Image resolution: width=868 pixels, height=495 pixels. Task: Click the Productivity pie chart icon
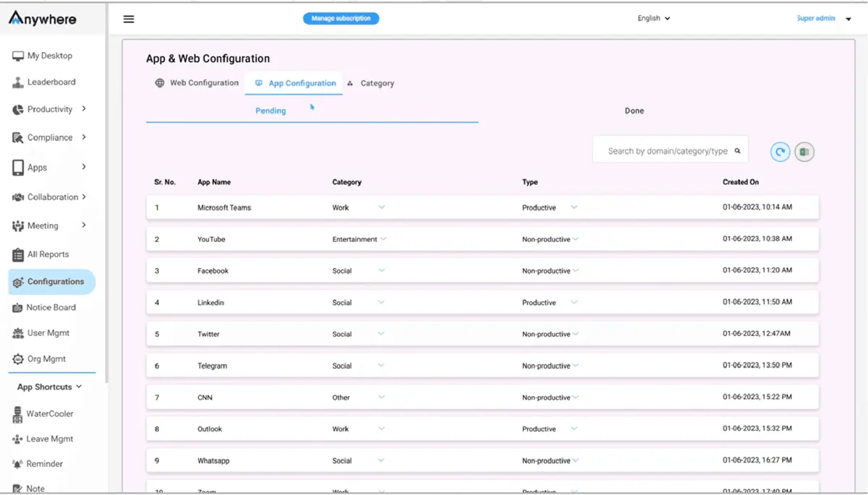pos(18,110)
